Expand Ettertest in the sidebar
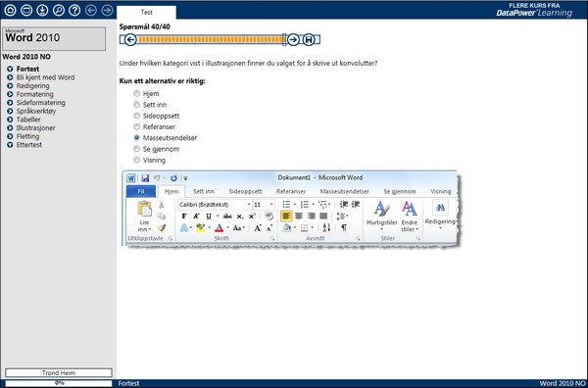 click(10, 145)
